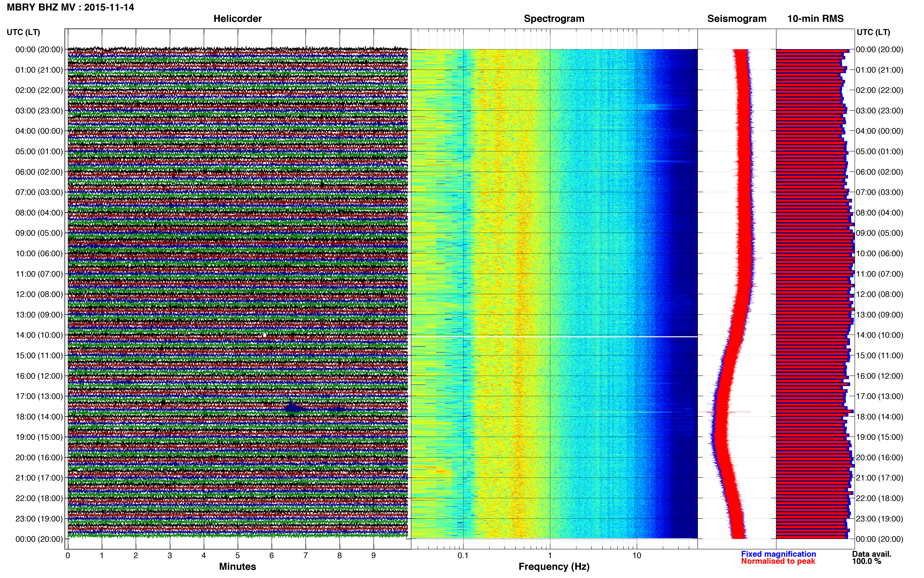Click the title 'MBRY BHZ MV : 2015-11-14'

[70, 7]
